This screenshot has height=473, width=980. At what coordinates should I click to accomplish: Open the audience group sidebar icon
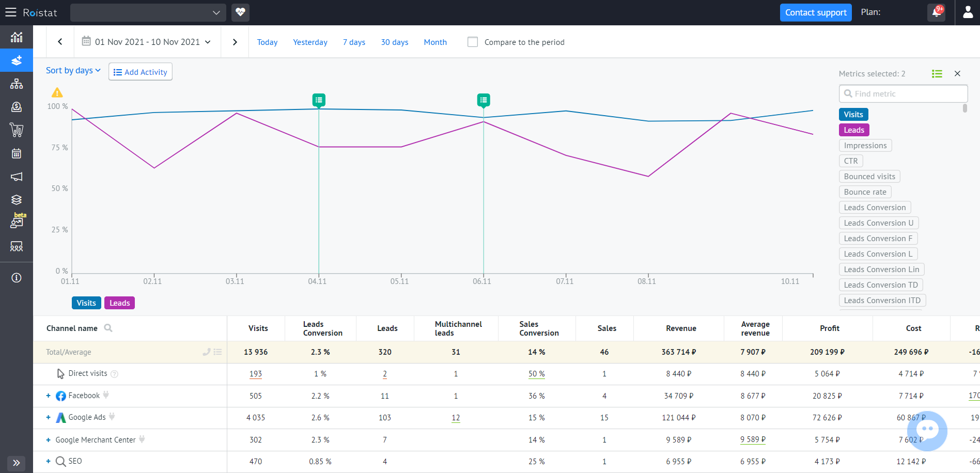click(x=17, y=246)
